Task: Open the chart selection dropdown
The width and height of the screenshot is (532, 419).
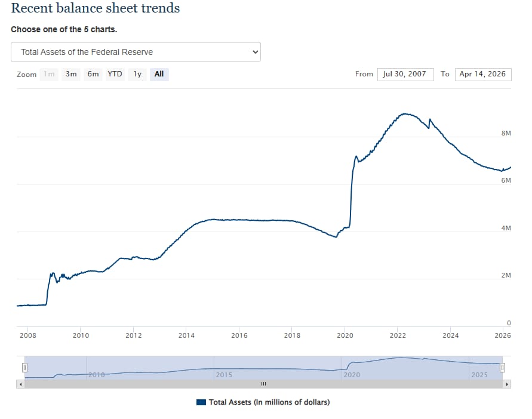Action: click(x=136, y=52)
